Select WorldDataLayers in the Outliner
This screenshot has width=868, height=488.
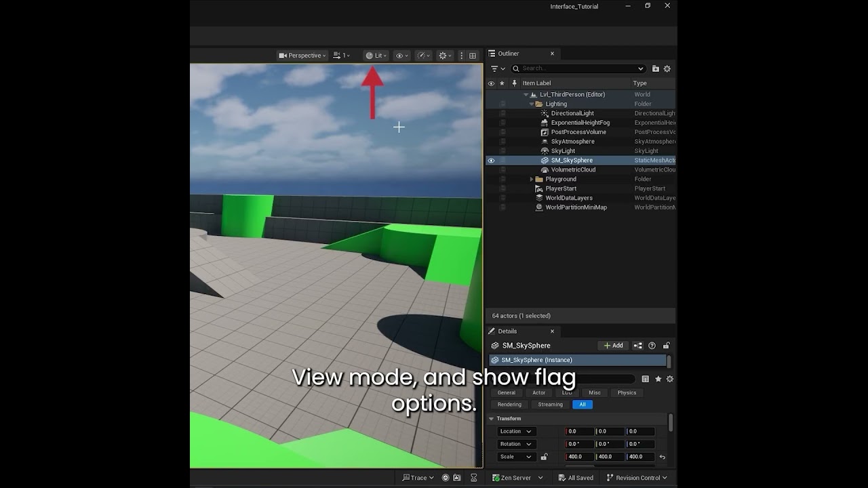tap(569, 198)
